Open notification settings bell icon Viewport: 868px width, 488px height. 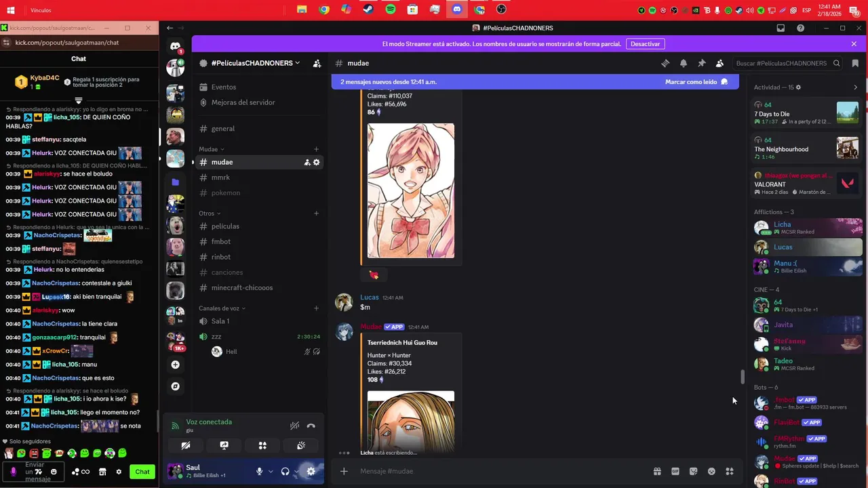[x=684, y=63]
